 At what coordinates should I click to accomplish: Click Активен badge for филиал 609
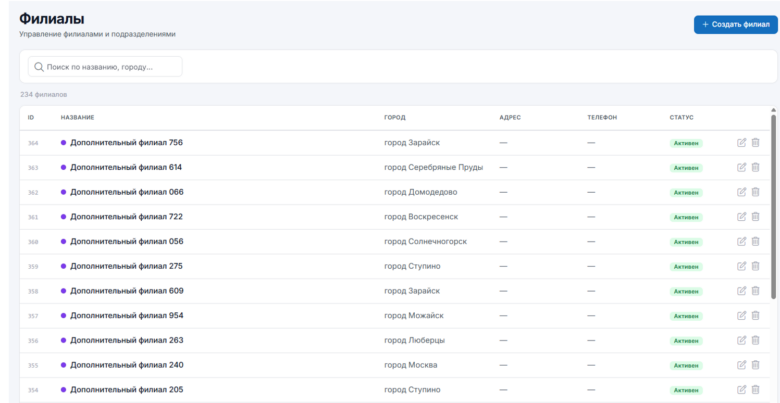tap(686, 291)
